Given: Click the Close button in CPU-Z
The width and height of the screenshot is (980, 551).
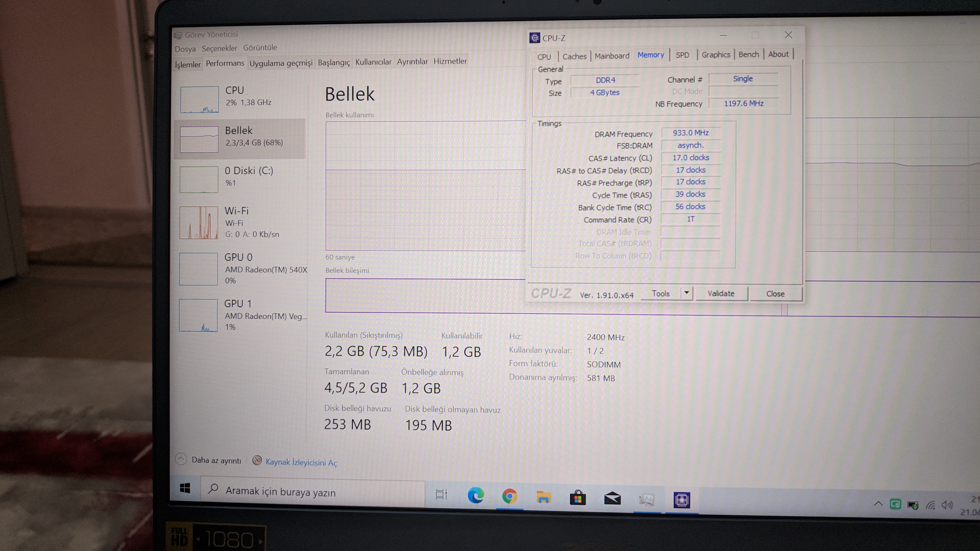Looking at the screenshot, I should pos(775,294).
